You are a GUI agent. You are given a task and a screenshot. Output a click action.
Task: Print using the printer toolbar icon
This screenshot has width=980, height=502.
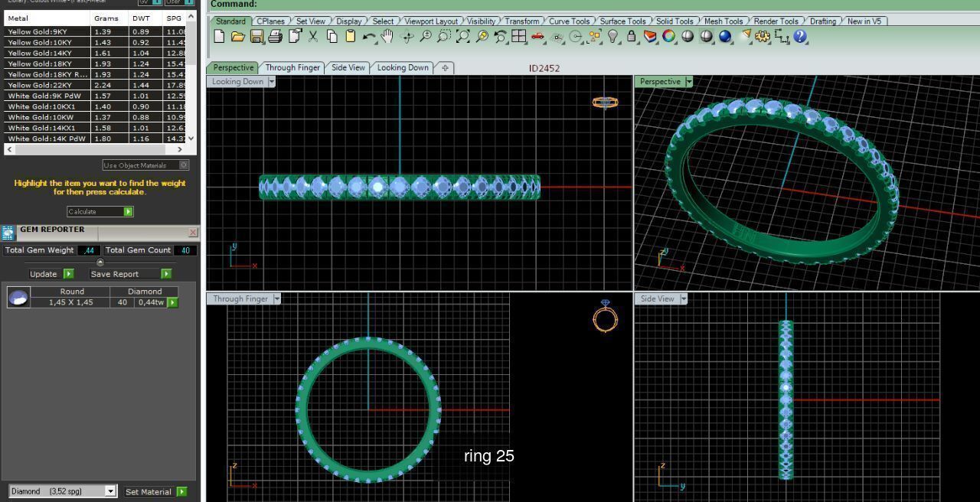pos(275,36)
